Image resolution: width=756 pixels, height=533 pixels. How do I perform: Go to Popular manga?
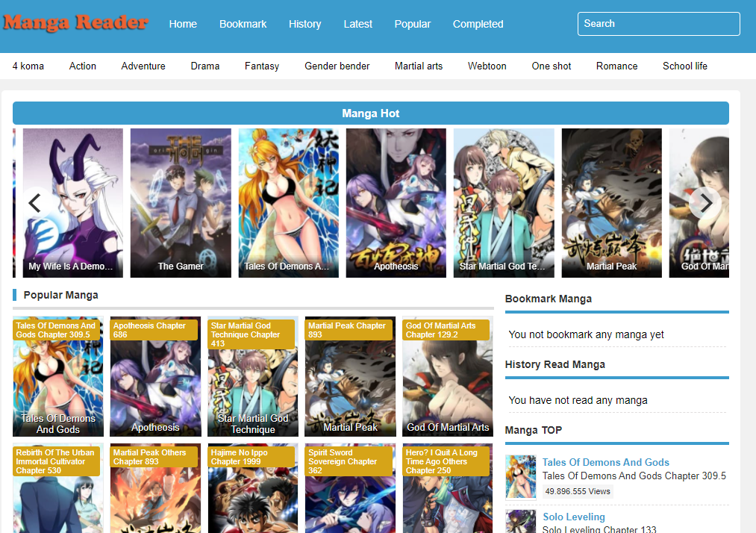tap(412, 24)
